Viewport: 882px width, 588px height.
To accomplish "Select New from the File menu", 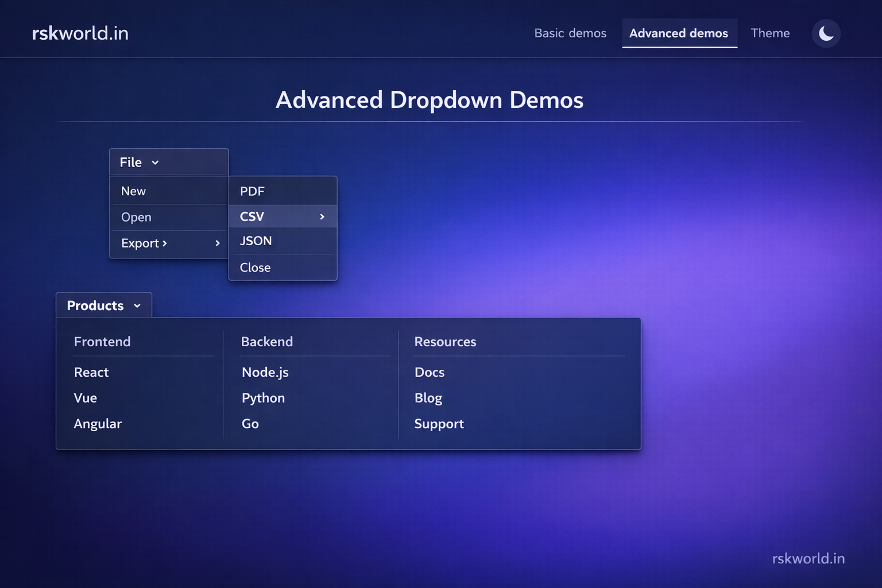I will pyautogui.click(x=133, y=191).
